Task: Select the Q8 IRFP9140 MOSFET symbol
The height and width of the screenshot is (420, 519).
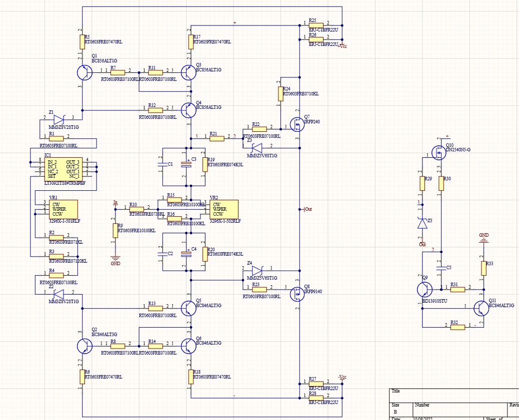Action: click(297, 294)
